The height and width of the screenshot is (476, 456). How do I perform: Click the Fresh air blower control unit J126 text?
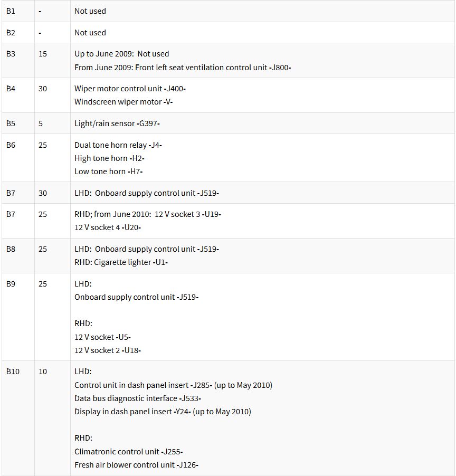pyautogui.click(x=136, y=465)
